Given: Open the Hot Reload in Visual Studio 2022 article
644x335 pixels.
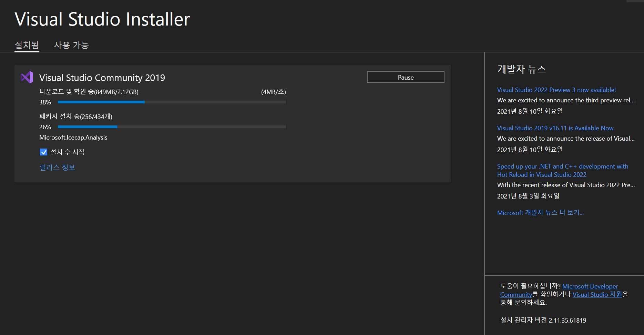Looking at the screenshot, I should pos(562,171).
